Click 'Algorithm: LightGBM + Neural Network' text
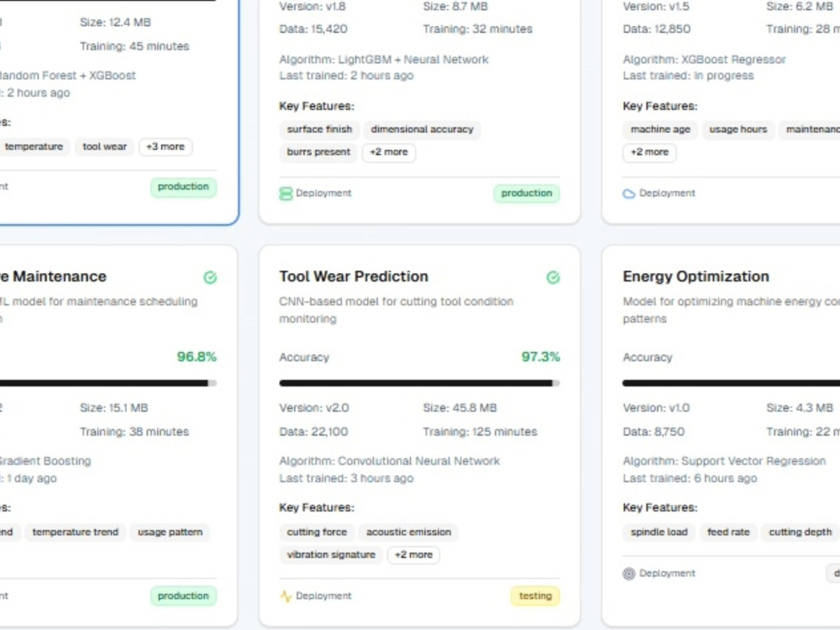This screenshot has width=840, height=630. click(x=384, y=60)
